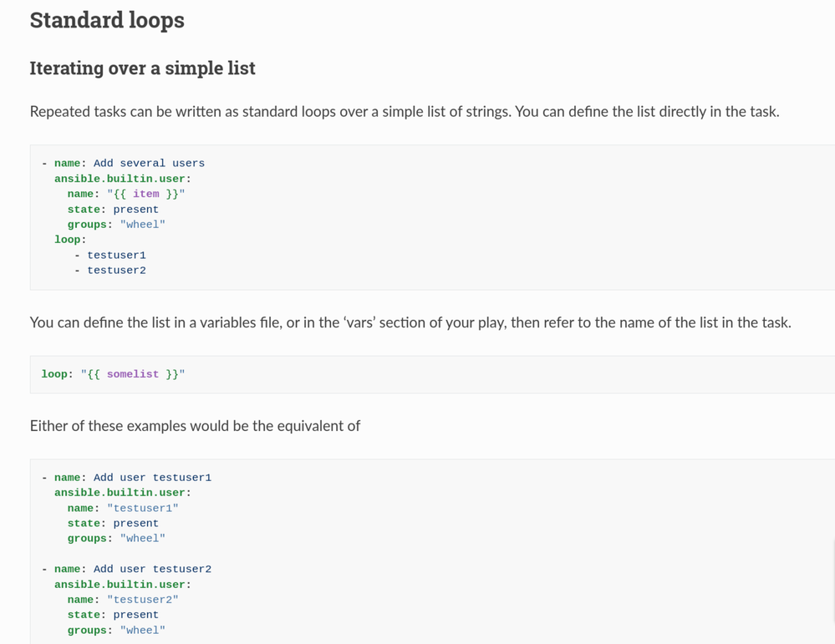Click the "Add user testuser2" task name
Screen dimensions: 835x644
[152, 570]
